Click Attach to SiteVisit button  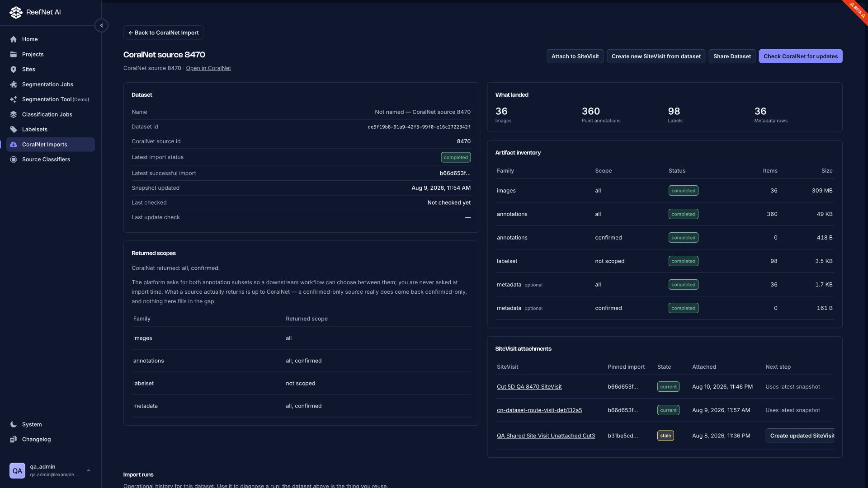pos(575,56)
